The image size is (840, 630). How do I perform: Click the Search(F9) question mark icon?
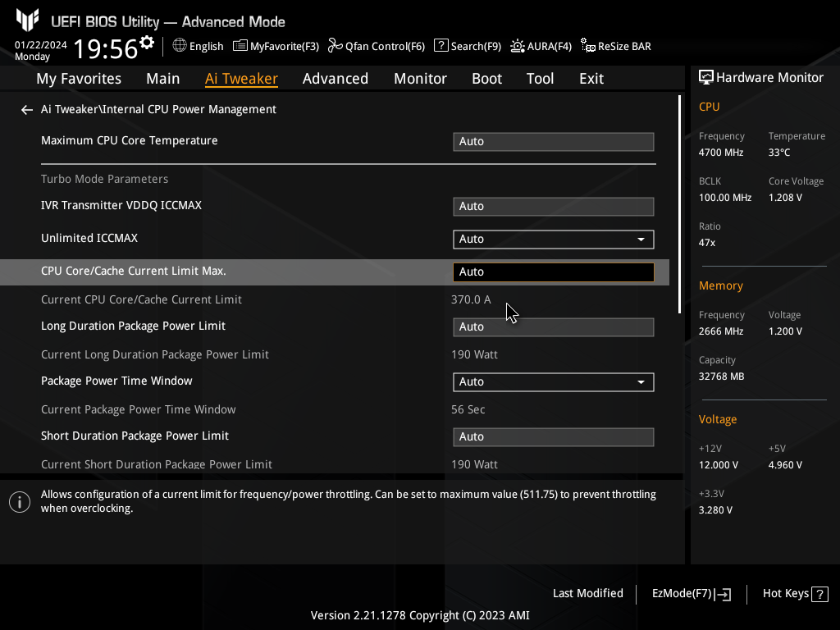441,46
